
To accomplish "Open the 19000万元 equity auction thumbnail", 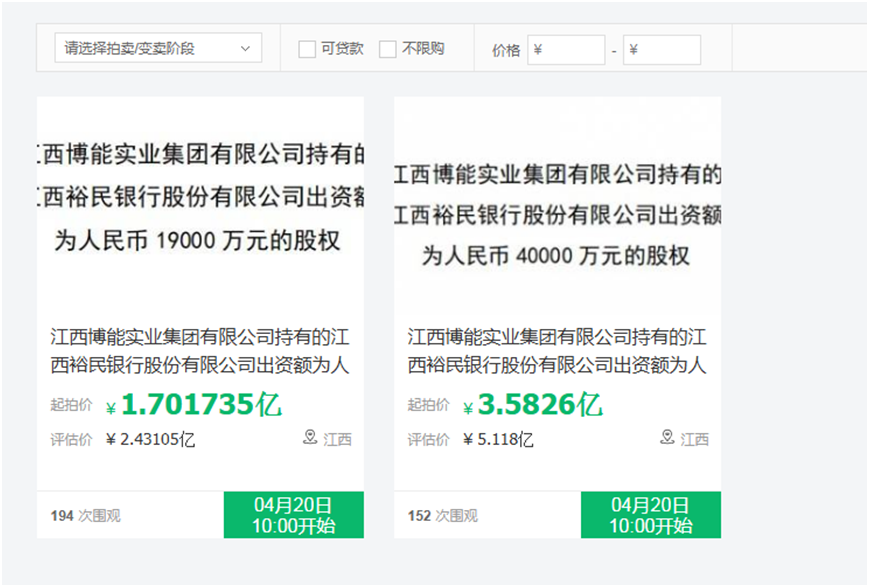I will [x=200, y=200].
